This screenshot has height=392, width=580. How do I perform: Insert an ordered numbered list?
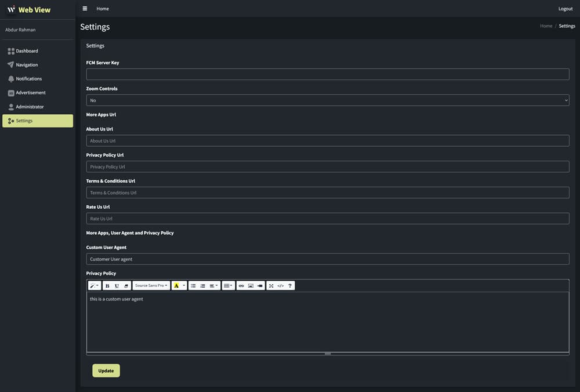point(202,285)
